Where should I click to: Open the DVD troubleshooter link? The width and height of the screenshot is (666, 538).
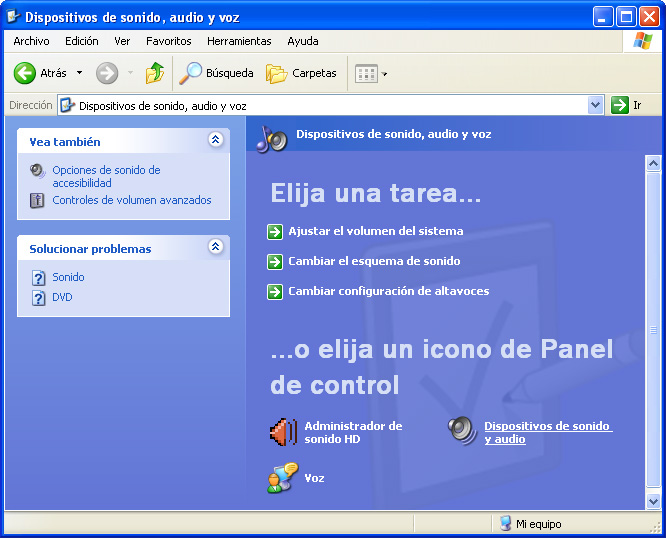[62, 297]
